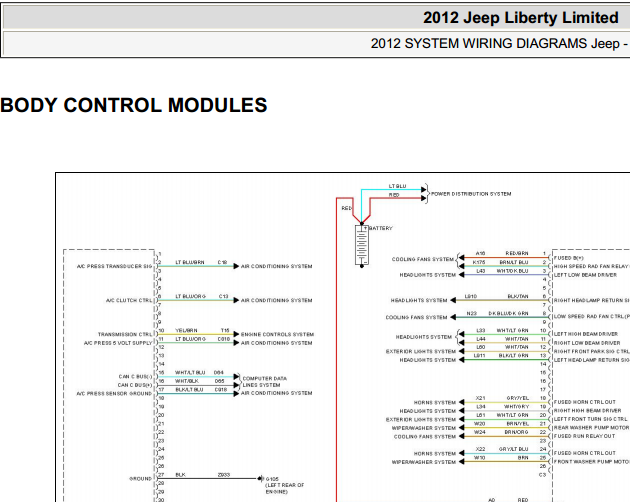Click 'LEFT FRONT TURN SIG CTRL' label
630x502 pixels.
pos(591,419)
